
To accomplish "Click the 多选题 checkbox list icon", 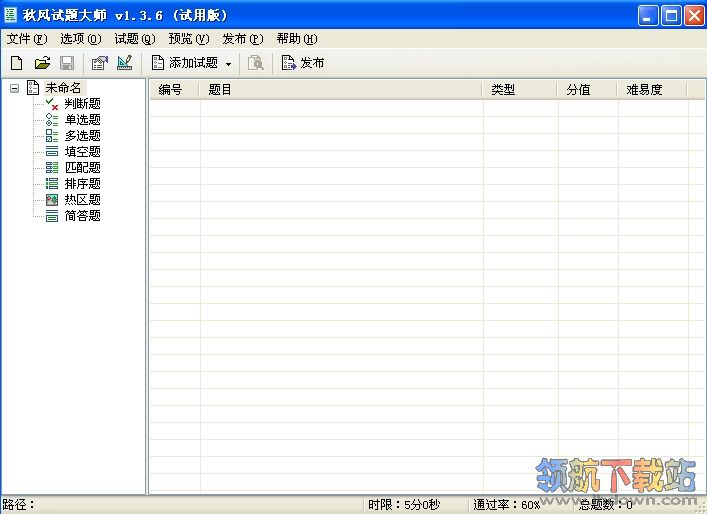I will (52, 136).
